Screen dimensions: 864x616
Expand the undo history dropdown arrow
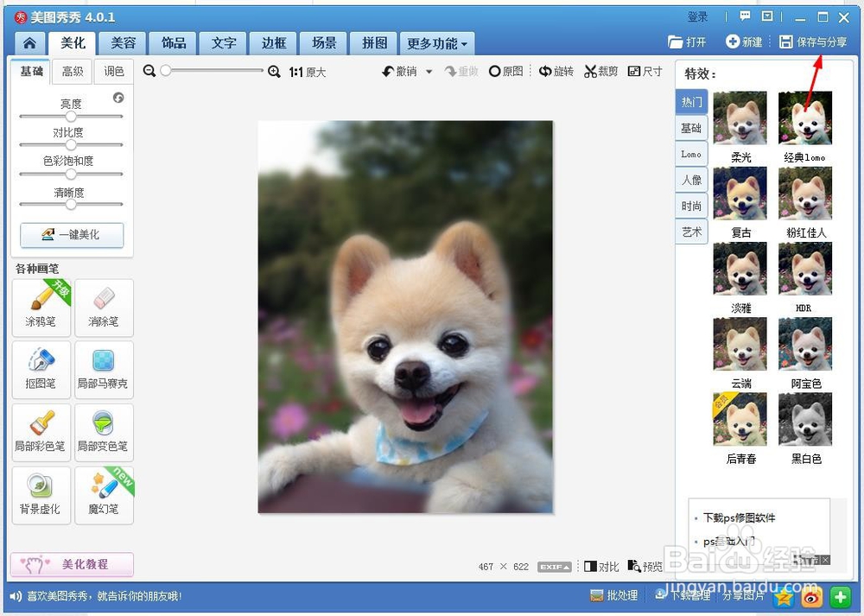[x=429, y=72]
